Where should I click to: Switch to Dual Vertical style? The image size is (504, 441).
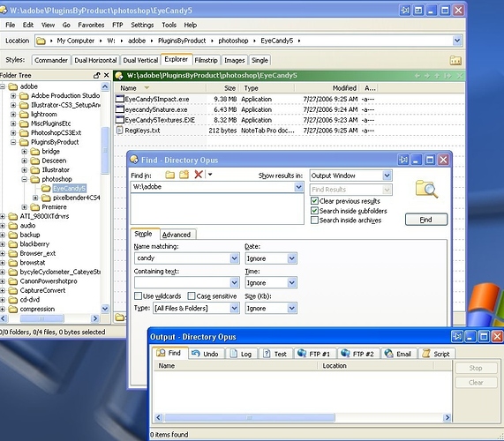point(140,60)
